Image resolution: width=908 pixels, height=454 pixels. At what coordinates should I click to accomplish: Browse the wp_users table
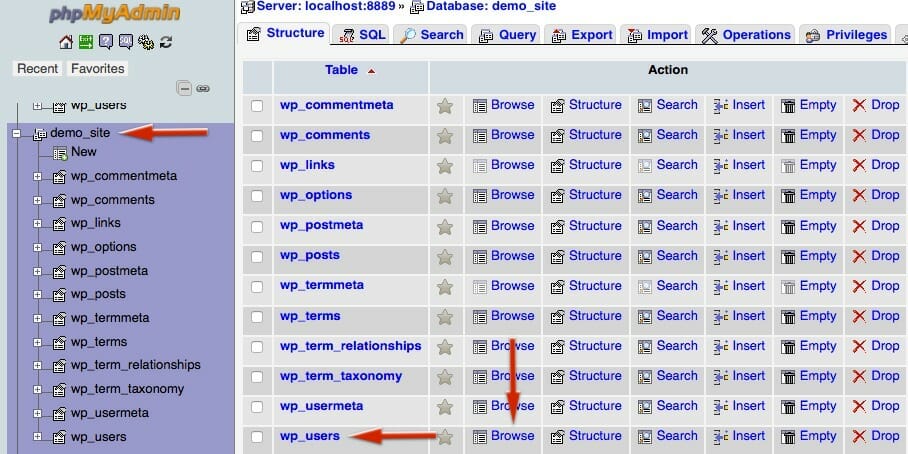[503, 436]
